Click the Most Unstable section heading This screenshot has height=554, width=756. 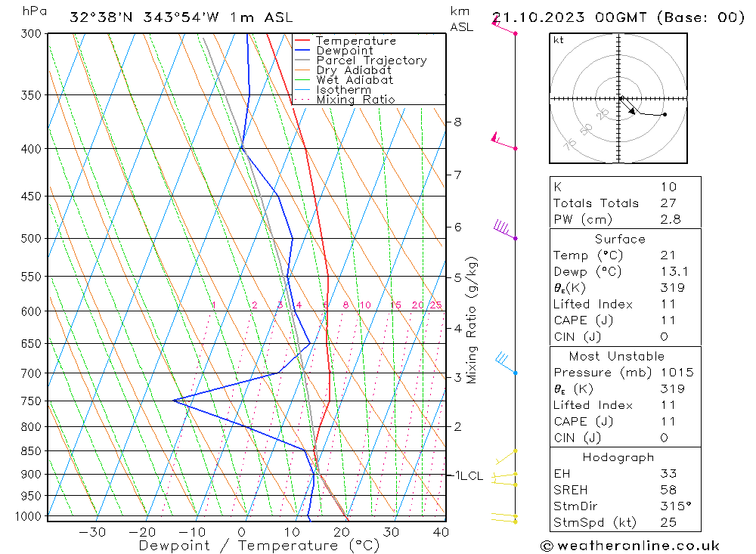click(617, 356)
